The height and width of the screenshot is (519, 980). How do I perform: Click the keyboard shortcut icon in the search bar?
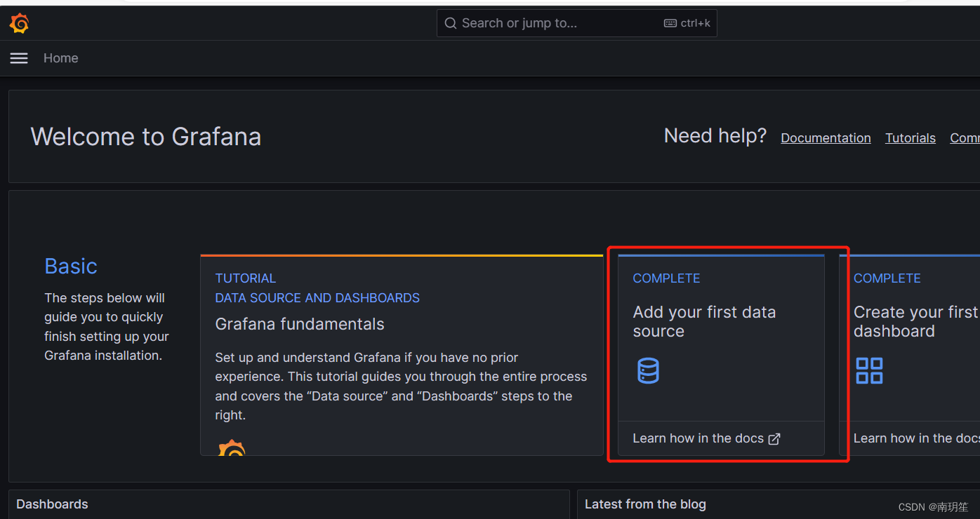[x=670, y=22]
